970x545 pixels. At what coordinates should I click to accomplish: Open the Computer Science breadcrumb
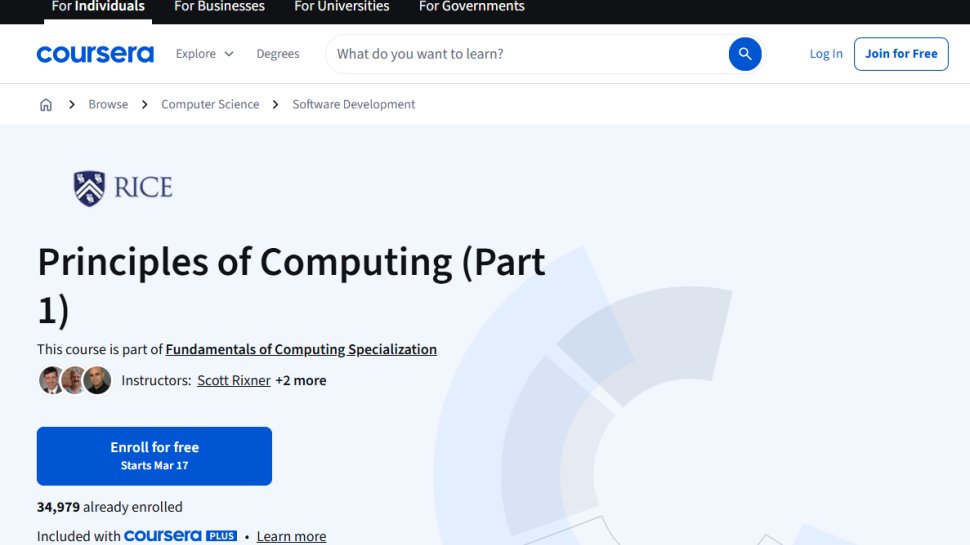click(210, 105)
